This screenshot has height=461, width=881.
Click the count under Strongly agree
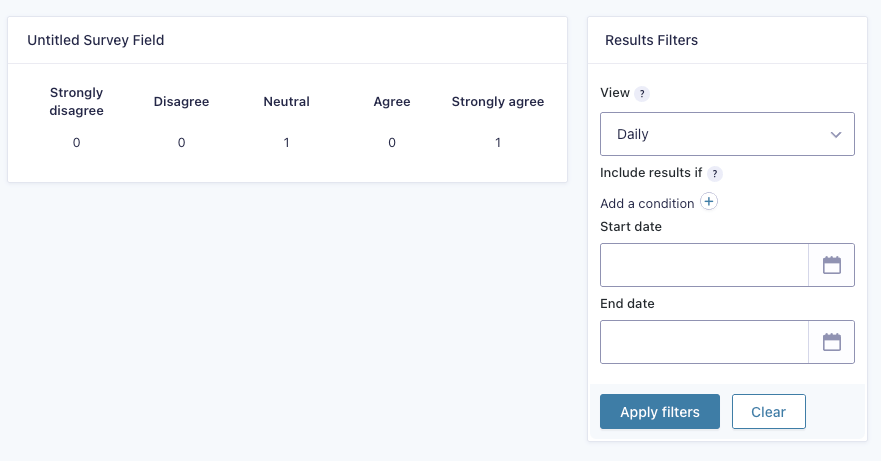tap(498, 143)
